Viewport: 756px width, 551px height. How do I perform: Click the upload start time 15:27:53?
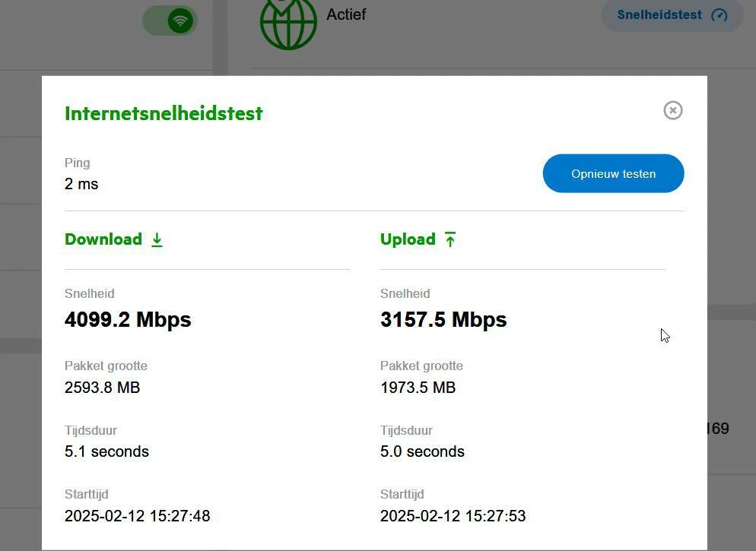tap(453, 516)
